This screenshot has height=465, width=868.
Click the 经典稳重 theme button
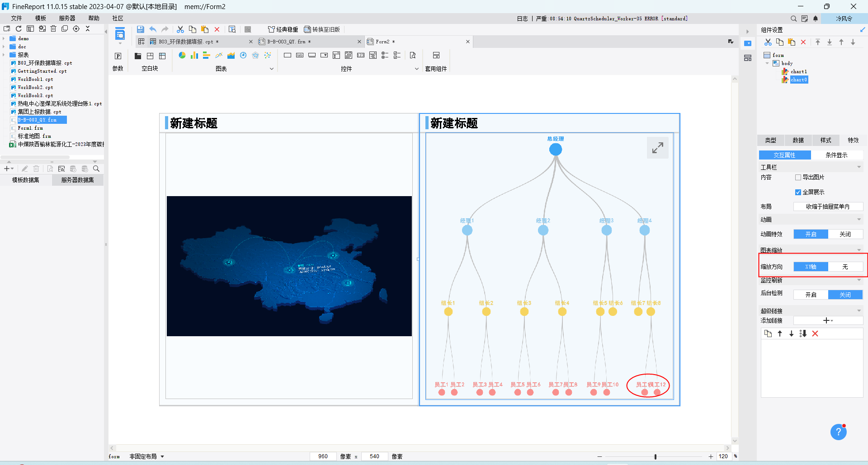click(283, 29)
